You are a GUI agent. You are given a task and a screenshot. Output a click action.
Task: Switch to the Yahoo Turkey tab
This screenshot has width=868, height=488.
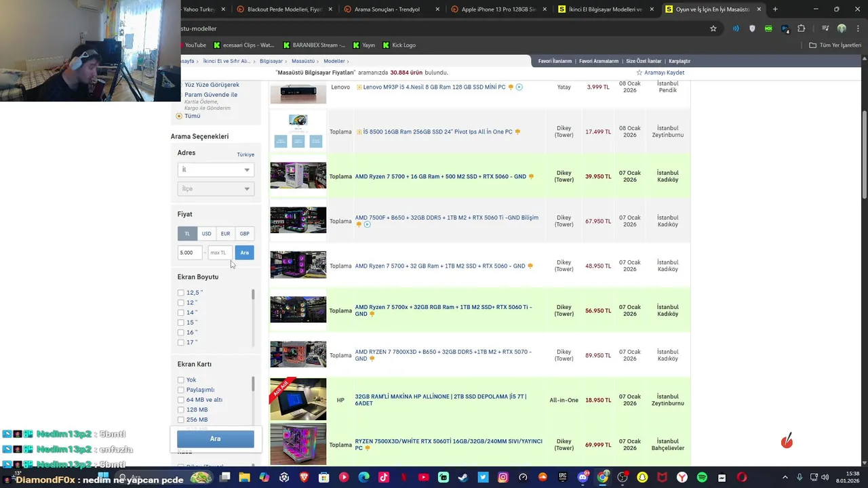pyautogui.click(x=201, y=9)
